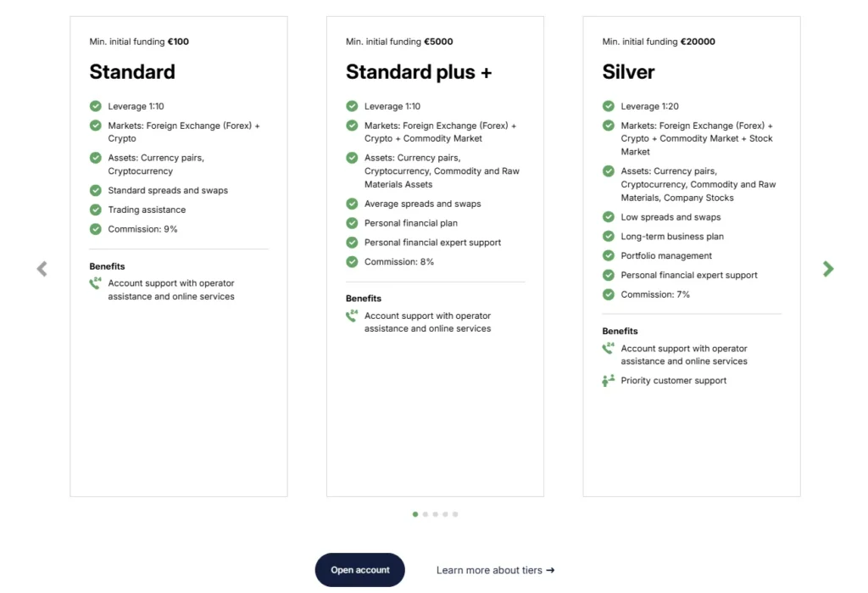The image size is (868, 593).
Task: Switch to the third carousel dot
Action: coord(436,514)
